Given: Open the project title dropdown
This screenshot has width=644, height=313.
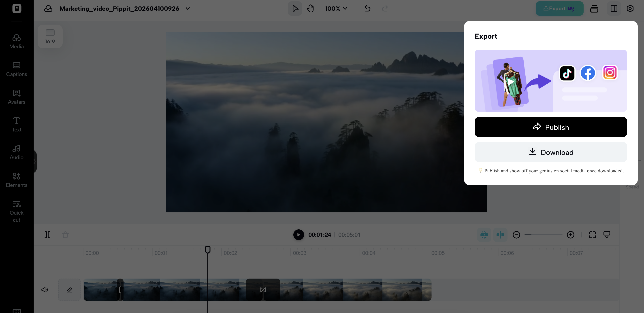Looking at the screenshot, I should (188, 8).
